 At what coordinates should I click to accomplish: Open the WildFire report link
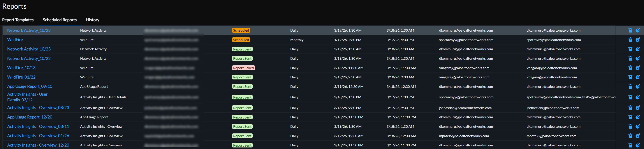[15, 39]
